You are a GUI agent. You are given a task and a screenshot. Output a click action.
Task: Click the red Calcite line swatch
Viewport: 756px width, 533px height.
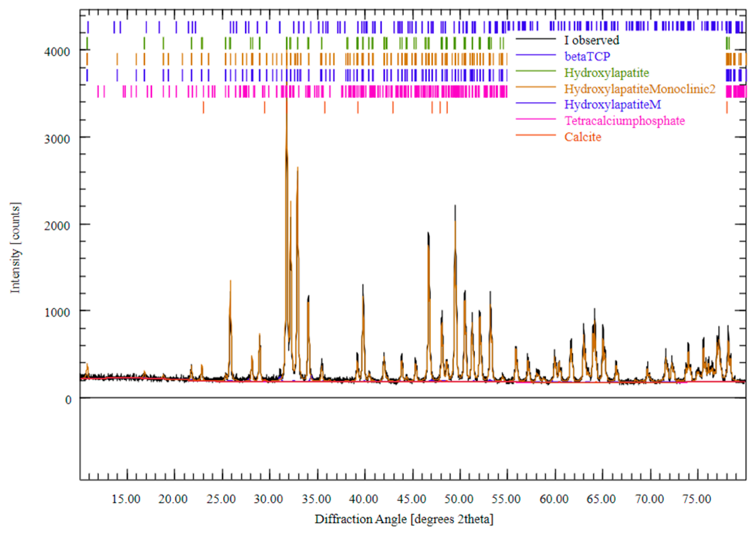click(536, 135)
